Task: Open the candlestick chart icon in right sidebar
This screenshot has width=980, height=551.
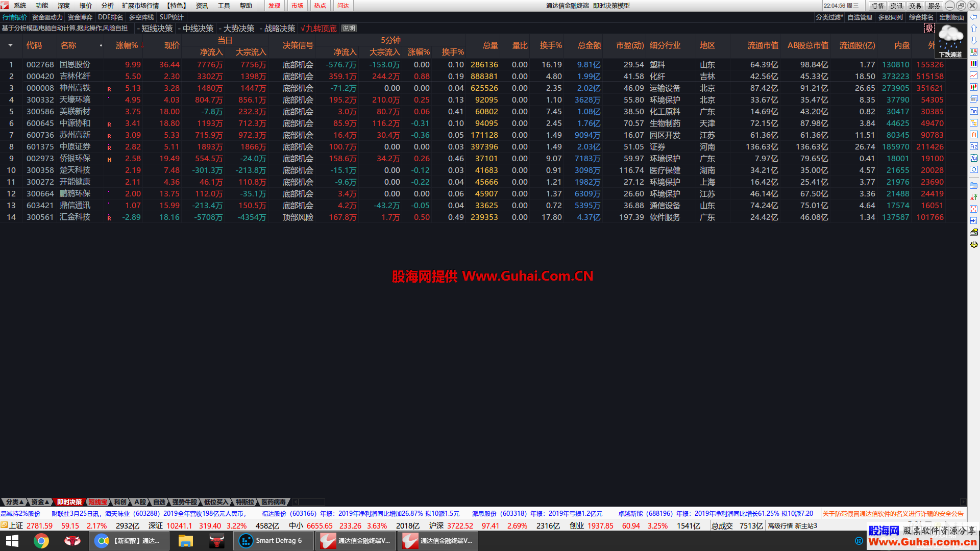Action: click(974, 87)
